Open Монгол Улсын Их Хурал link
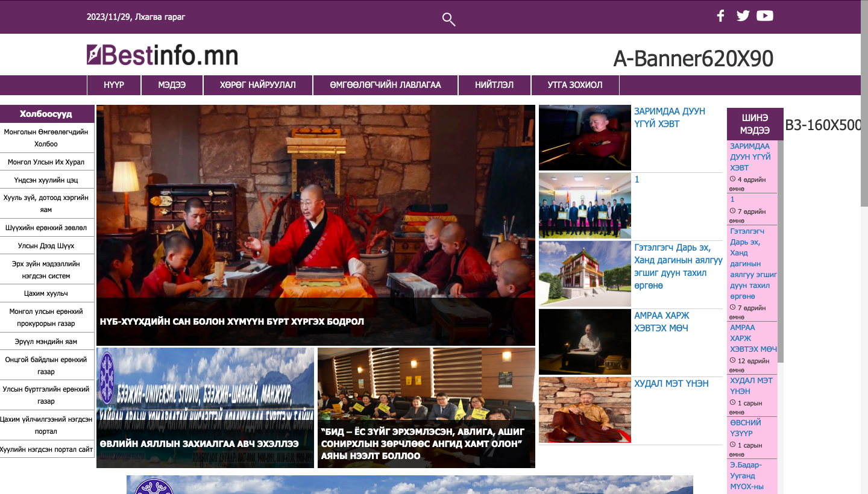Screen dimensions: 868x494 point(46,162)
